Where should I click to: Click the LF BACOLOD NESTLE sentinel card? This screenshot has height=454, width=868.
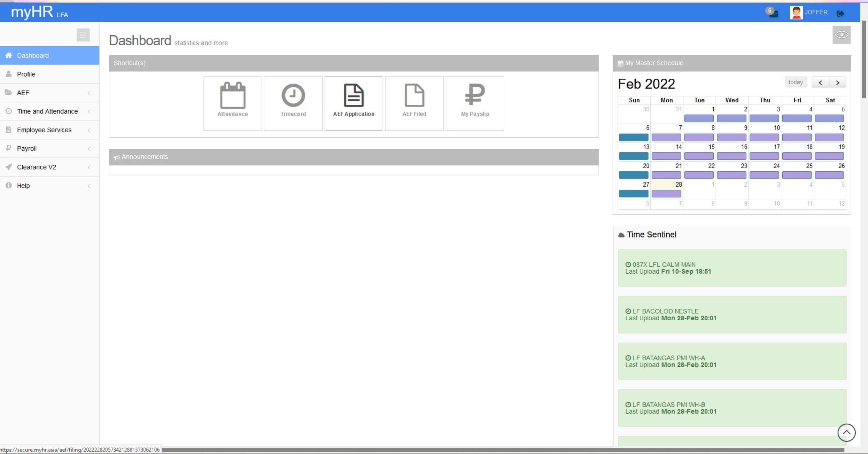coord(732,314)
